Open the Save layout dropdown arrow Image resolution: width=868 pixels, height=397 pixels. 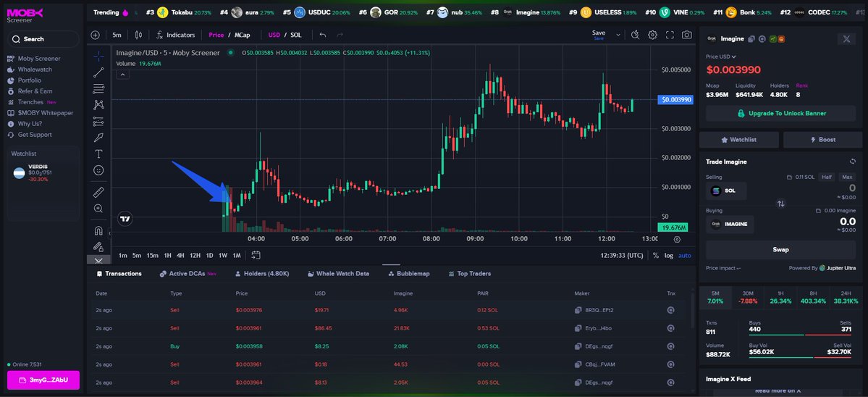(x=618, y=35)
